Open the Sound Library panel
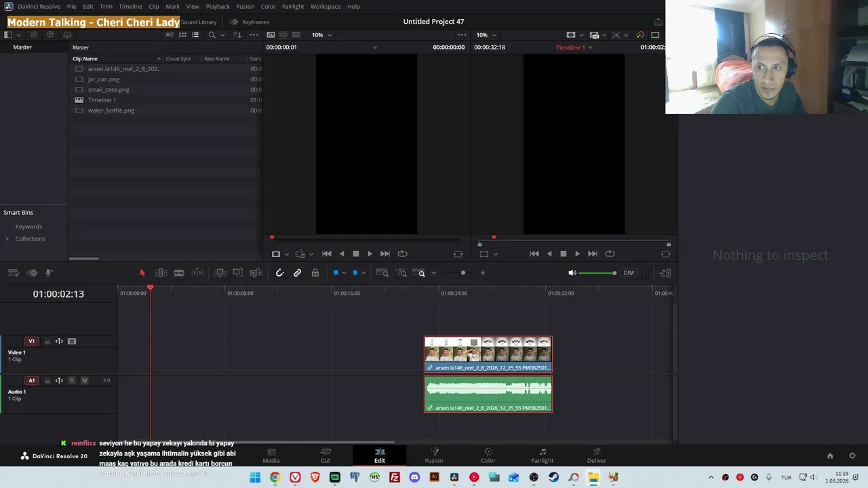The height and width of the screenshot is (488, 868). point(199,22)
